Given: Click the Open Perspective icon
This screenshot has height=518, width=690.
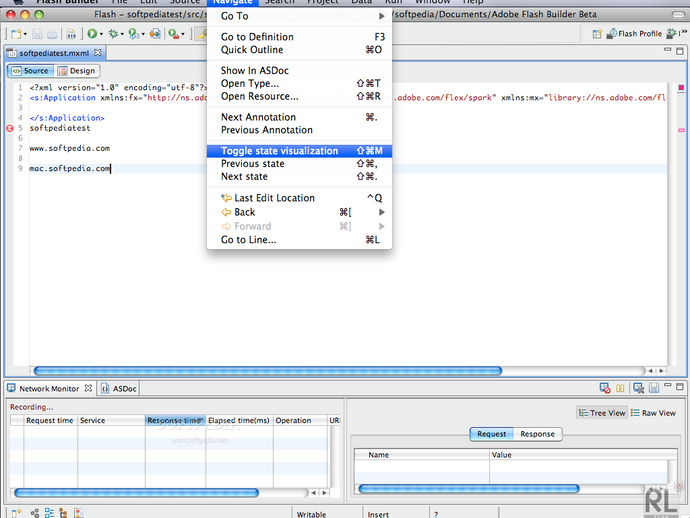Looking at the screenshot, I should point(597,34).
